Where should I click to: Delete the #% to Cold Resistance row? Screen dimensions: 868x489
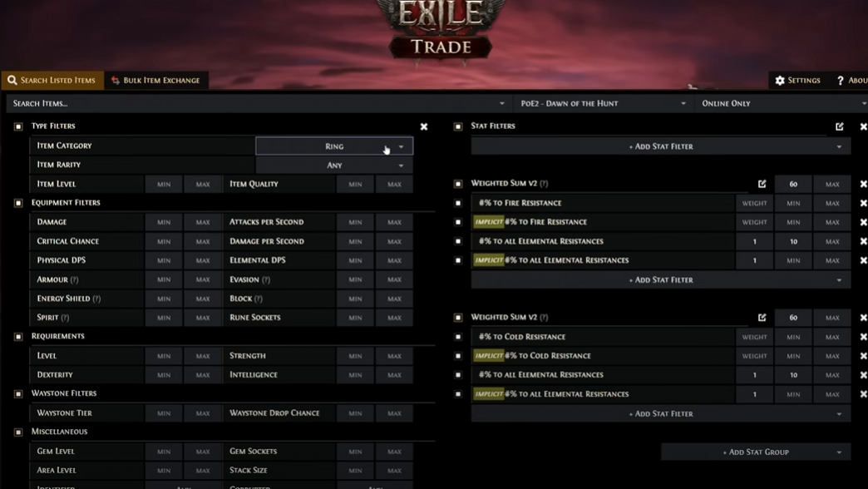tap(863, 337)
